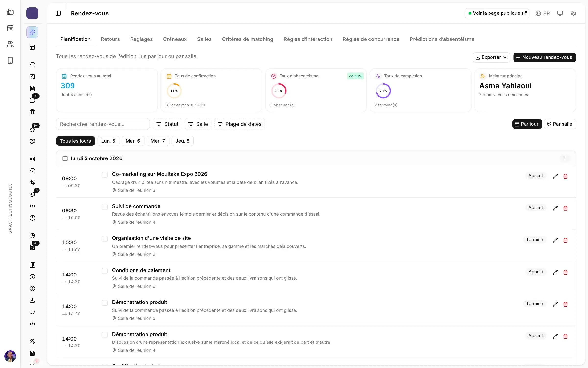Tick checkbox for Démonstration produit in Salle 4
The height and width of the screenshot is (368, 588).
[105, 335]
